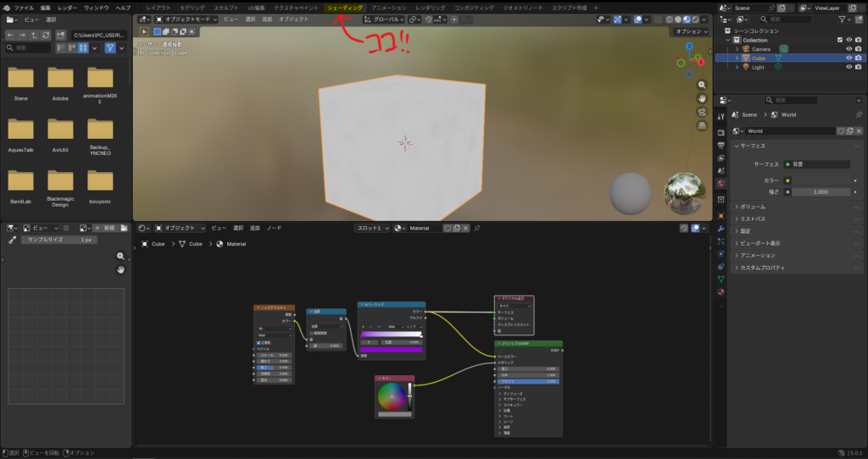Open the Adobe folder thumbnail
This screenshot has height=459, width=868.
60,83
